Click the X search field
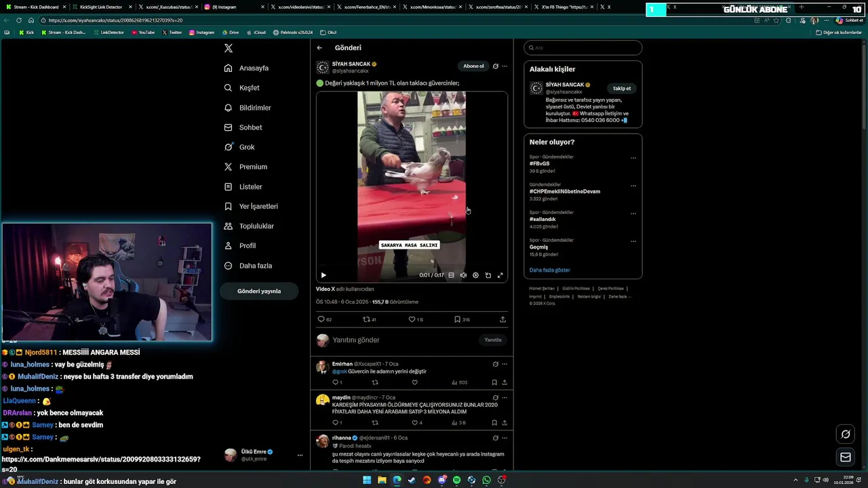 [x=583, y=48]
